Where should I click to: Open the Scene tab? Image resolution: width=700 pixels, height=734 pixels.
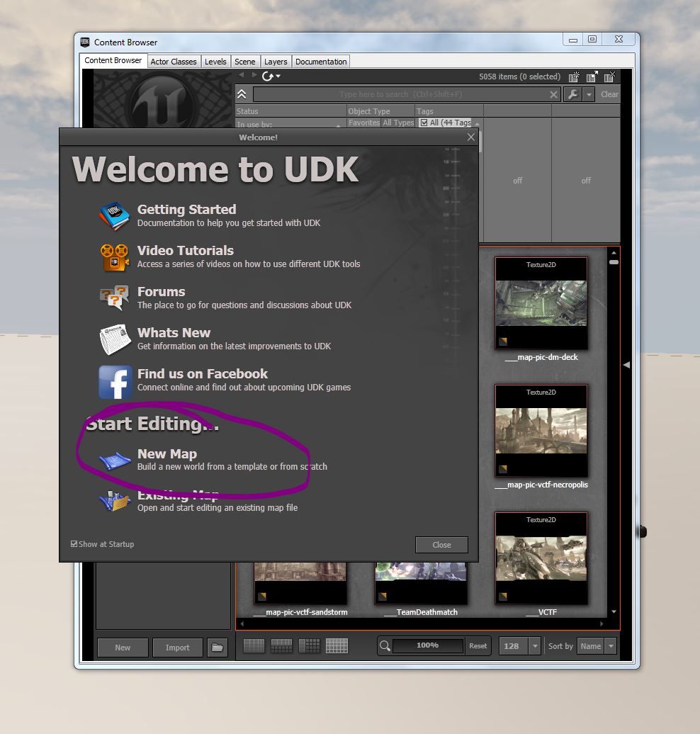pyautogui.click(x=245, y=62)
